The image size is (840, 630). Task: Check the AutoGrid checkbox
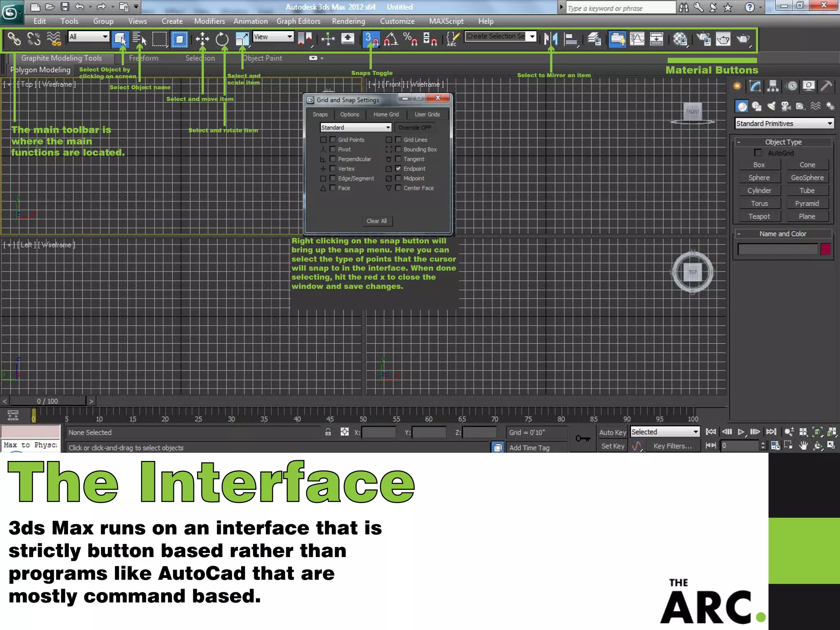758,153
